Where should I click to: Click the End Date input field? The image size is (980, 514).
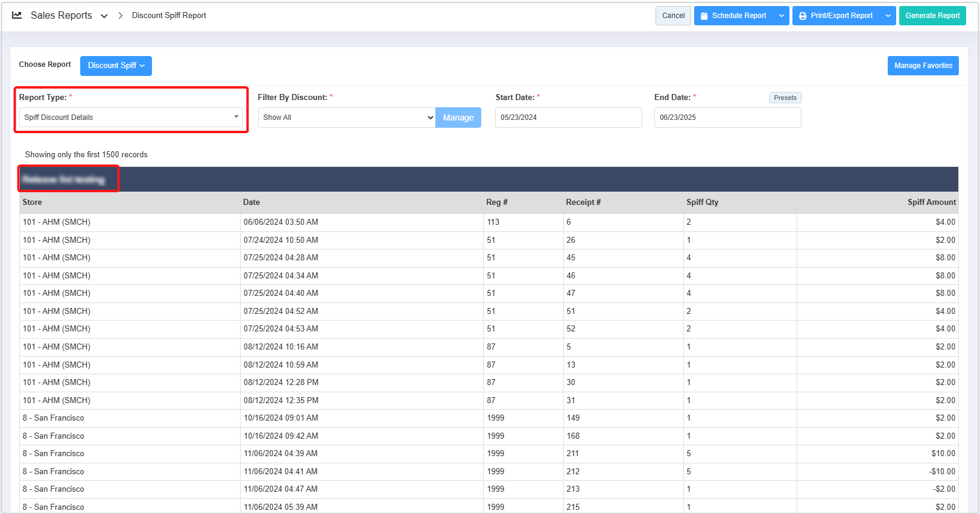pos(727,118)
